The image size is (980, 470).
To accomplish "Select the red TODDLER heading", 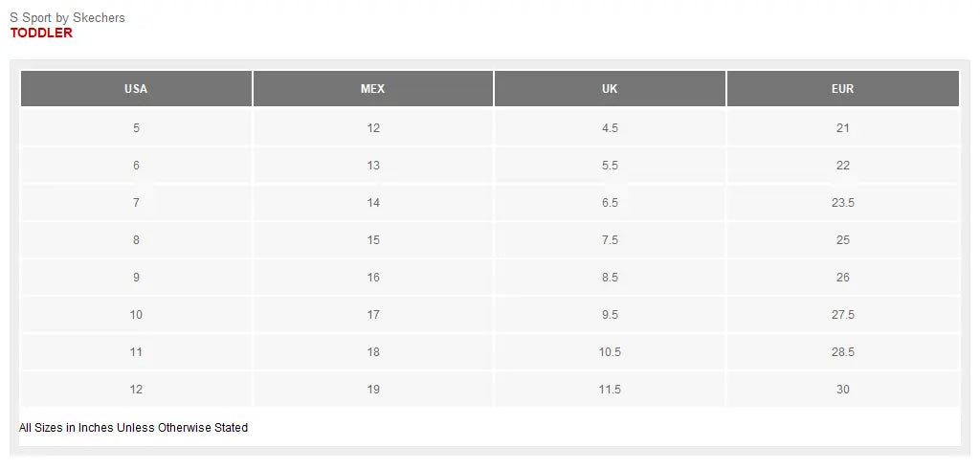I will click(41, 33).
